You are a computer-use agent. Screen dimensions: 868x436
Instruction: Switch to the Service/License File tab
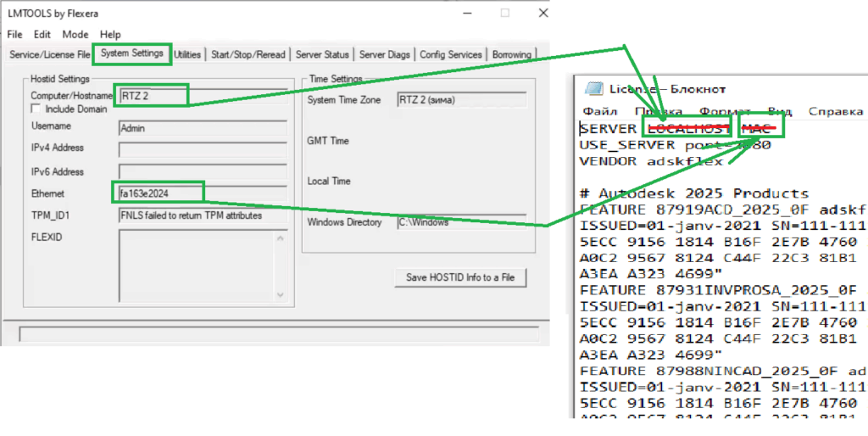49,54
